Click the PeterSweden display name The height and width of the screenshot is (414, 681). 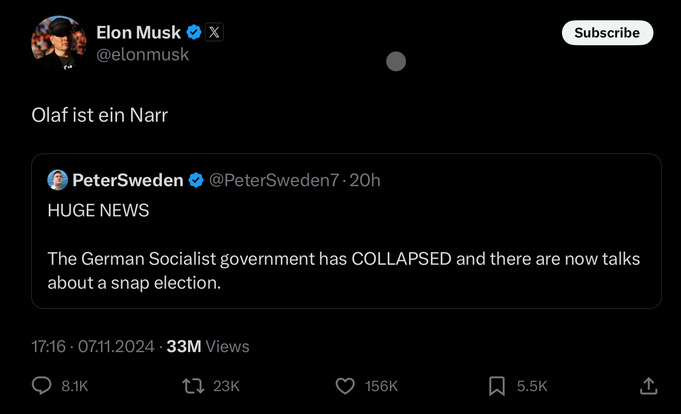[x=128, y=180]
